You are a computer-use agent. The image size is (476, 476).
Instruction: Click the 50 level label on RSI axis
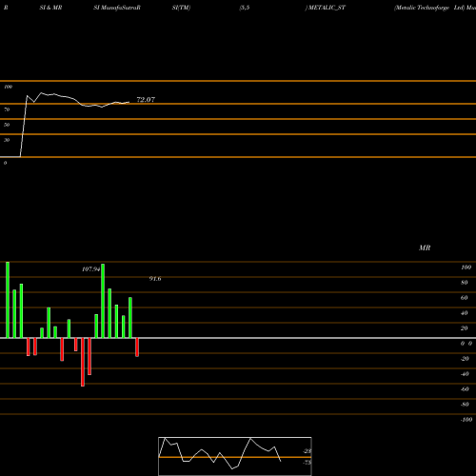(7, 125)
